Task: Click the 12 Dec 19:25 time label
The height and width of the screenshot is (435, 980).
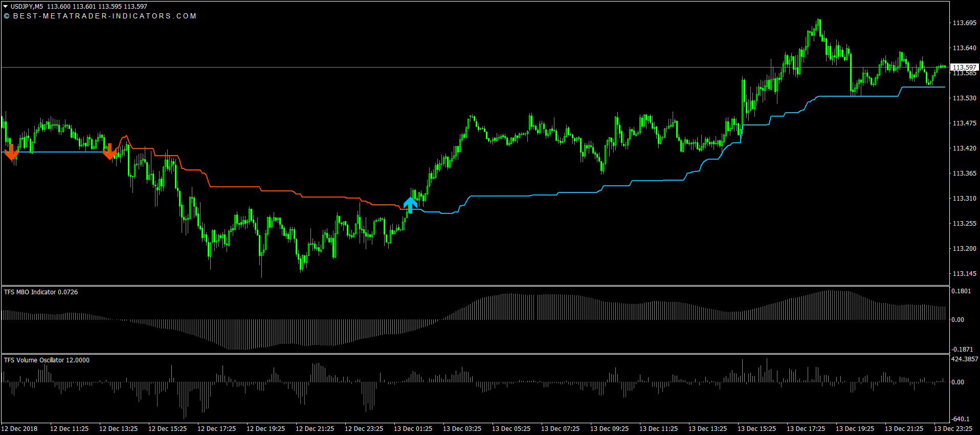Action: 265,429
